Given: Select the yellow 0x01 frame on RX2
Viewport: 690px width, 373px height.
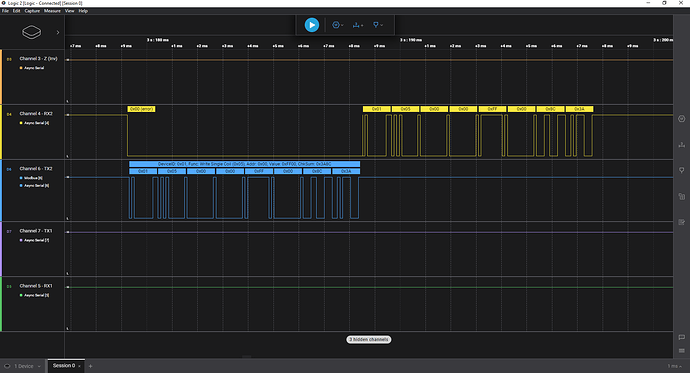Looking at the screenshot, I should tap(377, 109).
